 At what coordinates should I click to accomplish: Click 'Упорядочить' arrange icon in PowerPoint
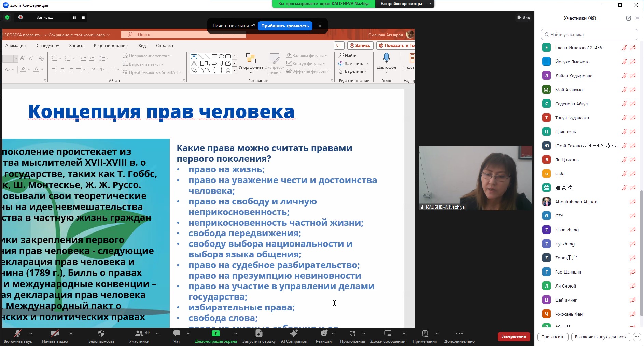click(x=251, y=63)
